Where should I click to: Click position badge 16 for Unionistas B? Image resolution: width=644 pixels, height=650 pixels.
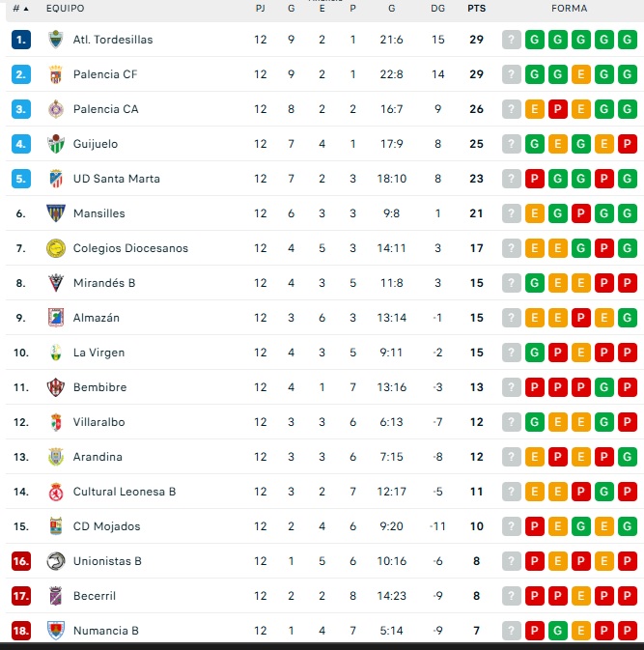pos(21,561)
